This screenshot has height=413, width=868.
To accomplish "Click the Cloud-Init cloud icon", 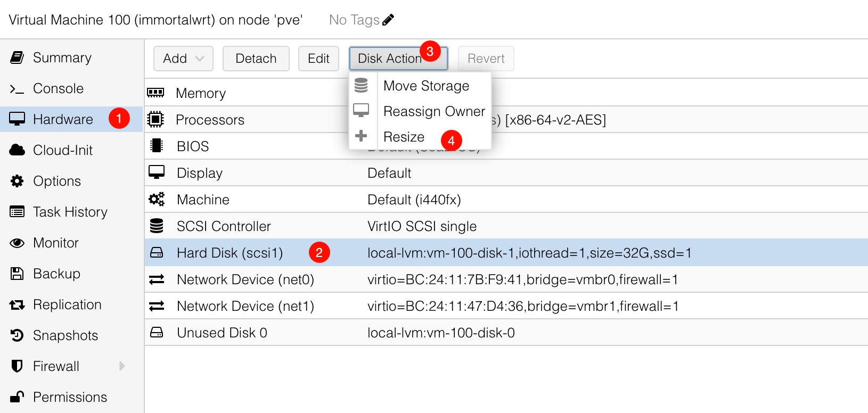I will click(17, 150).
